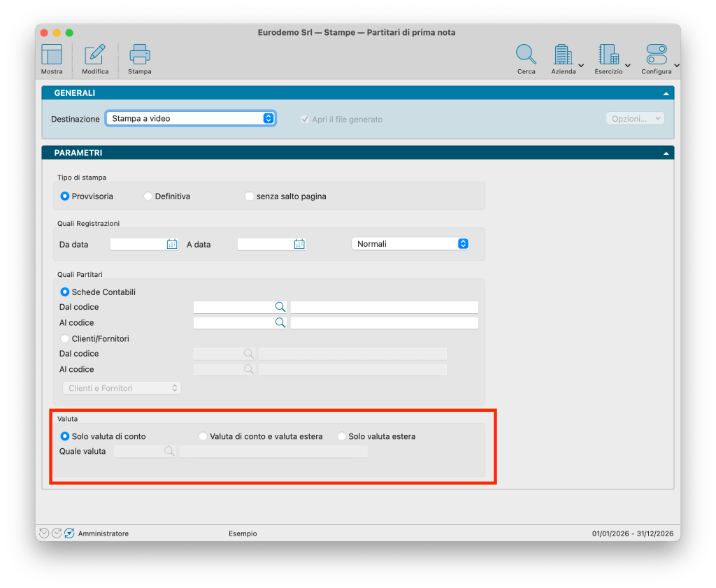The height and width of the screenshot is (588, 716).
Task: Open the Normali registrations dropdown
Action: pyautogui.click(x=410, y=244)
